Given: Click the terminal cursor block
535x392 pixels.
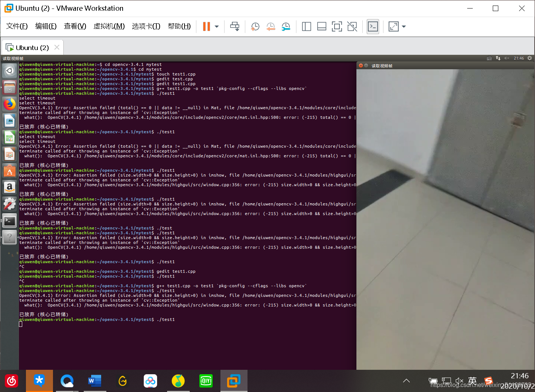Looking at the screenshot, I should [21, 324].
